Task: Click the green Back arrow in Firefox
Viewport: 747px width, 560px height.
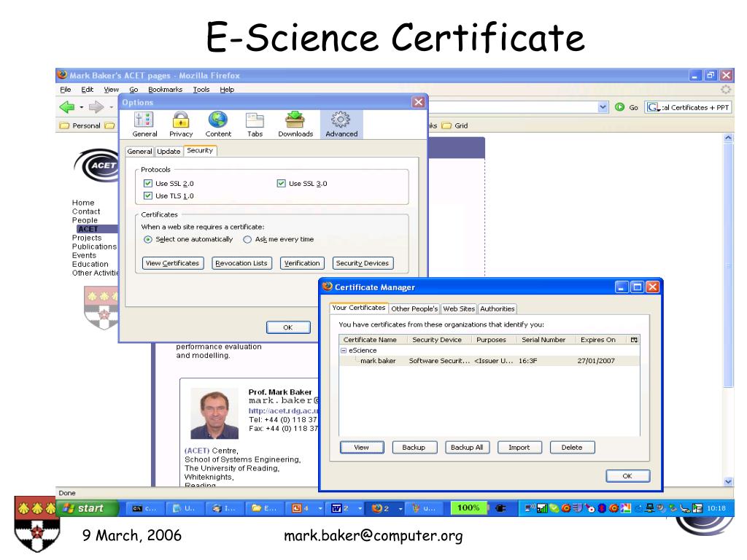Action: click(67, 107)
